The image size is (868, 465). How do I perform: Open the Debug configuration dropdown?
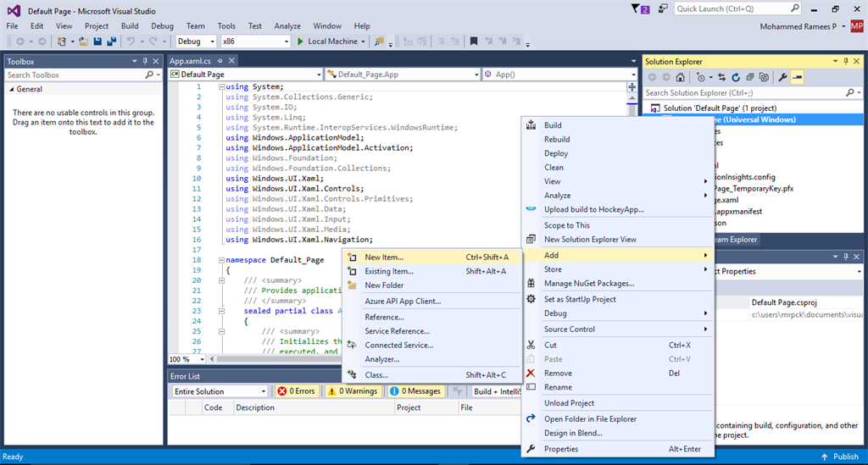[195, 42]
